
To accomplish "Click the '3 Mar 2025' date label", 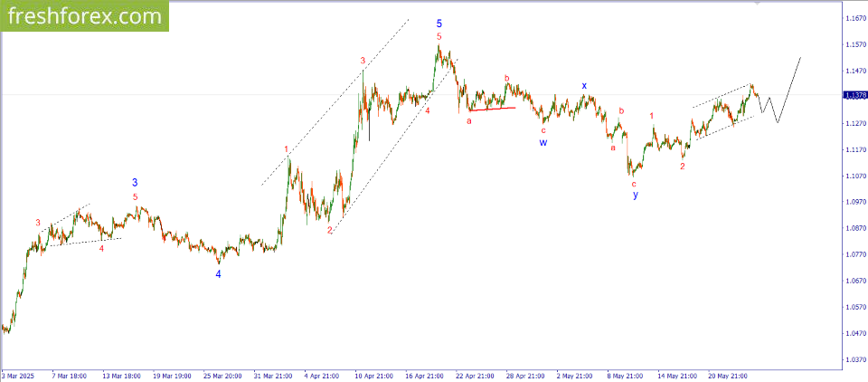I will coord(18,376).
